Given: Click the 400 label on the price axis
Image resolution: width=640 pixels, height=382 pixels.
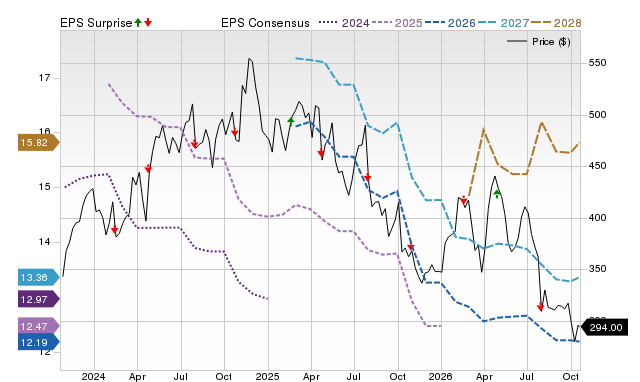Looking at the screenshot, I should [x=597, y=218].
